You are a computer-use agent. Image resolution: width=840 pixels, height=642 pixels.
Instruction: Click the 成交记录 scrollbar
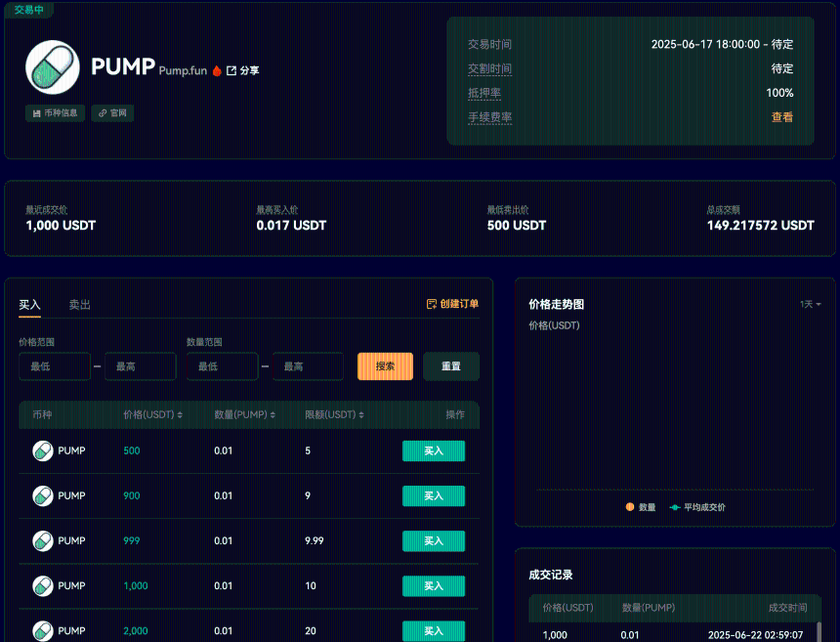(819, 631)
